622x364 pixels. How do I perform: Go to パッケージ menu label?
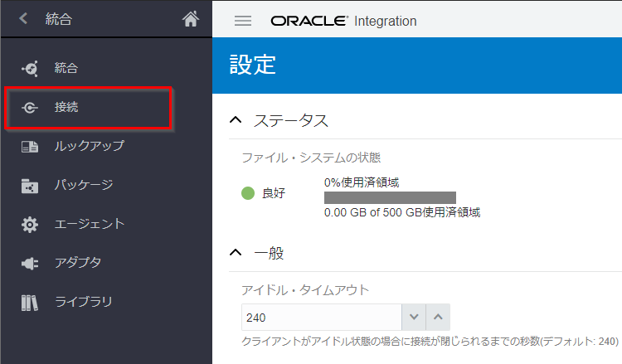83,186
